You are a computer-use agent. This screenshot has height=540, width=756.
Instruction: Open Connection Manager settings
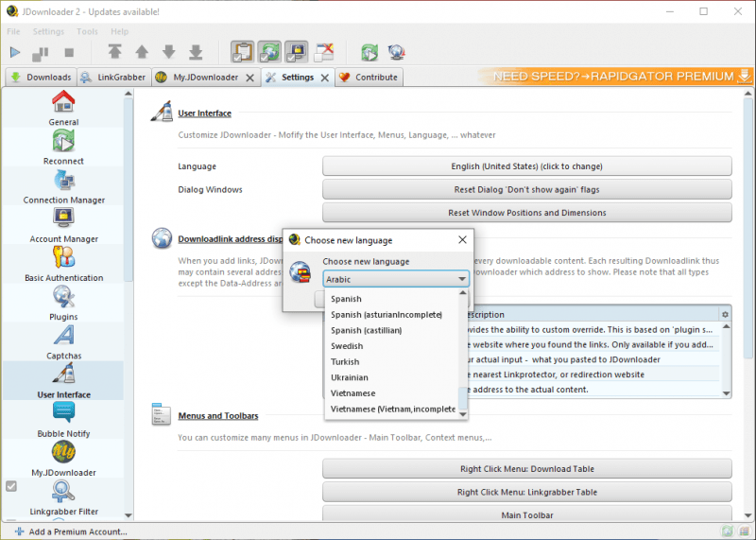tap(63, 186)
